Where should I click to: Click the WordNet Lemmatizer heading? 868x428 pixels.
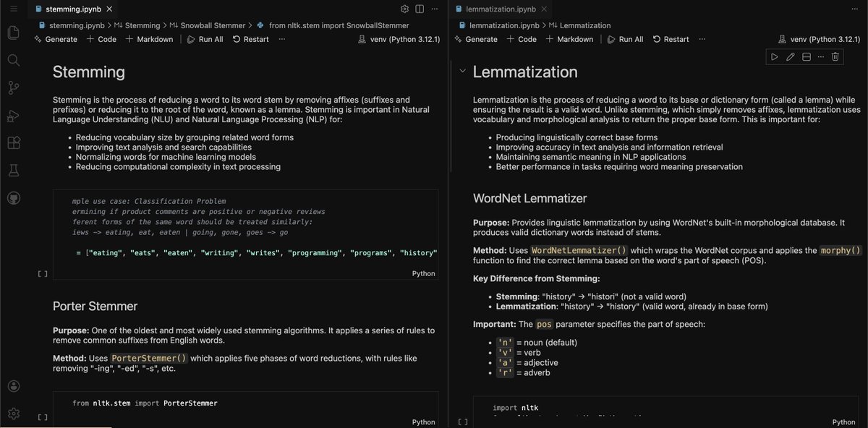(x=529, y=198)
